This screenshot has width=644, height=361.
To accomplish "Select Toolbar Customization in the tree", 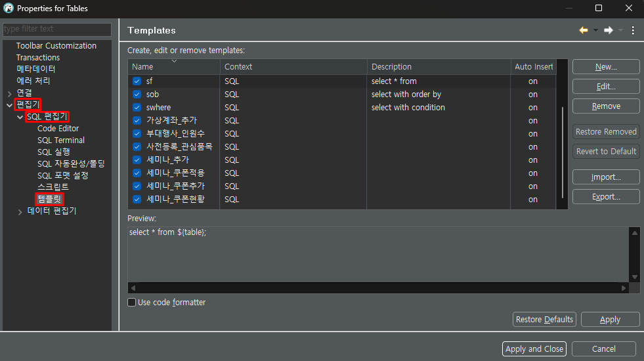I will click(56, 45).
